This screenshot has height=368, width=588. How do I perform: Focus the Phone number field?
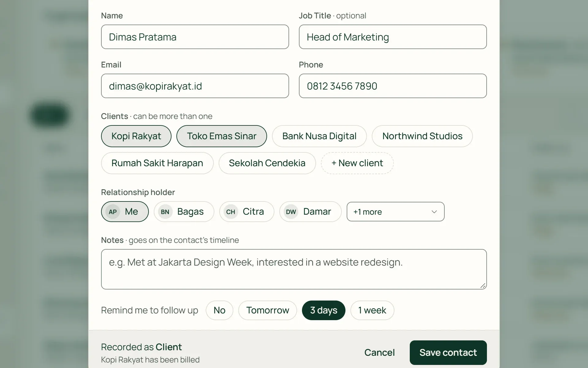393,86
